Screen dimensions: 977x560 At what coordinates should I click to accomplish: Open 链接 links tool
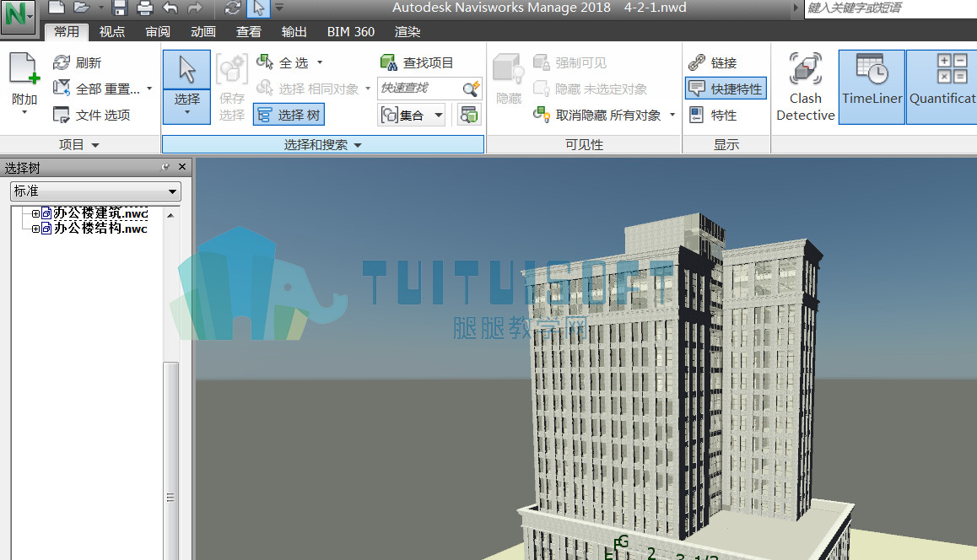[x=713, y=63]
